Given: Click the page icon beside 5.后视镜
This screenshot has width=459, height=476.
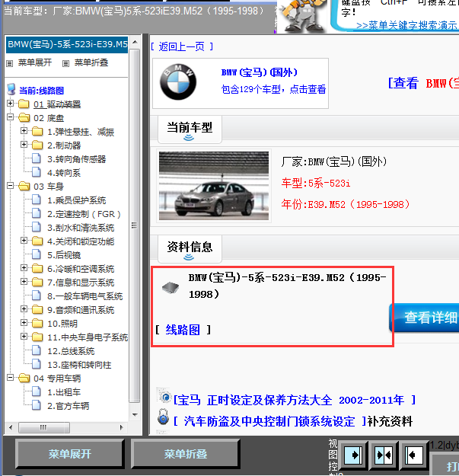Looking at the screenshot, I should point(37,254).
